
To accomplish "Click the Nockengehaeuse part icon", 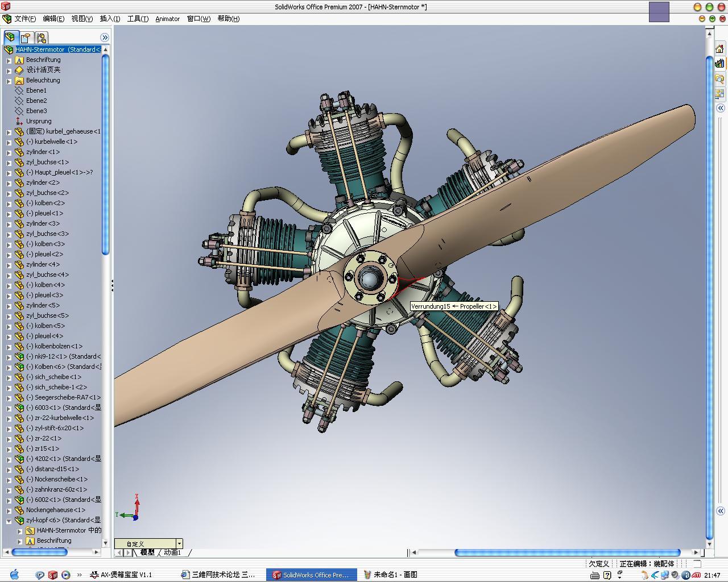I will [x=19, y=510].
